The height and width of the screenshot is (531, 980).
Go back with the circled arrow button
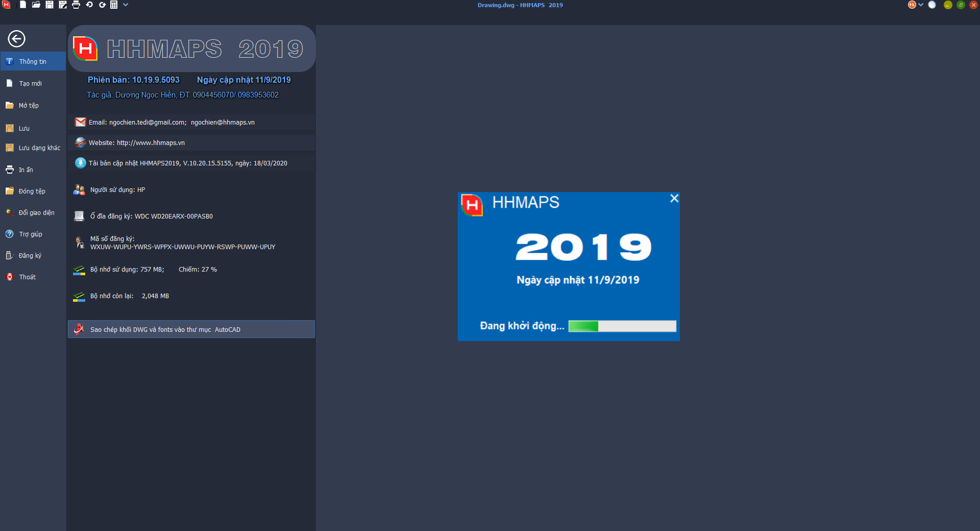(x=16, y=39)
